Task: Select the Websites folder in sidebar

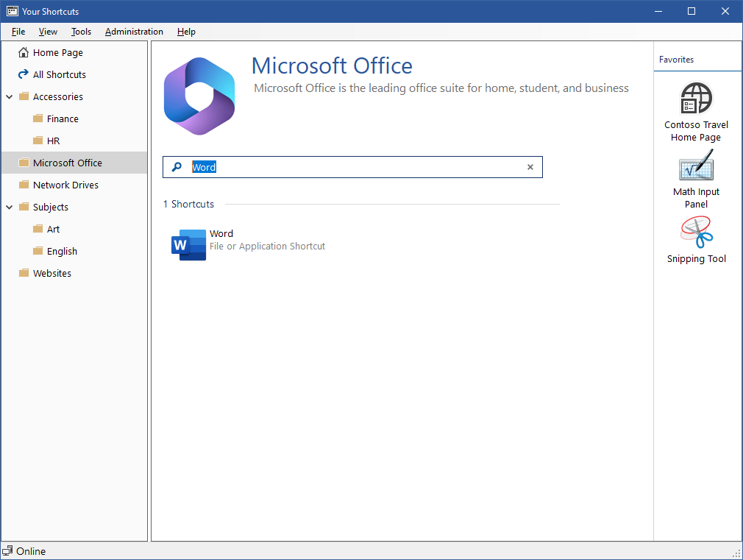Action: pos(52,273)
